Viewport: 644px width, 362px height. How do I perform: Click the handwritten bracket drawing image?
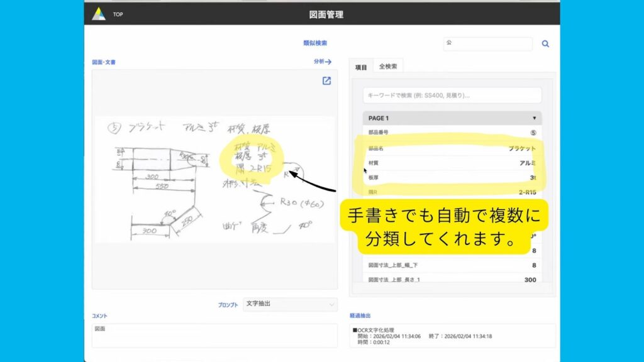pos(214,179)
